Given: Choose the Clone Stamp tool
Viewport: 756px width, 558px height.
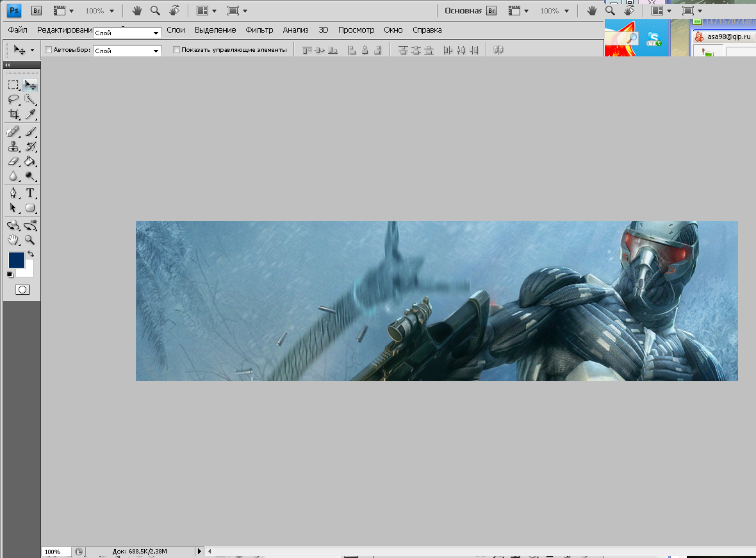Looking at the screenshot, I should pyautogui.click(x=13, y=147).
